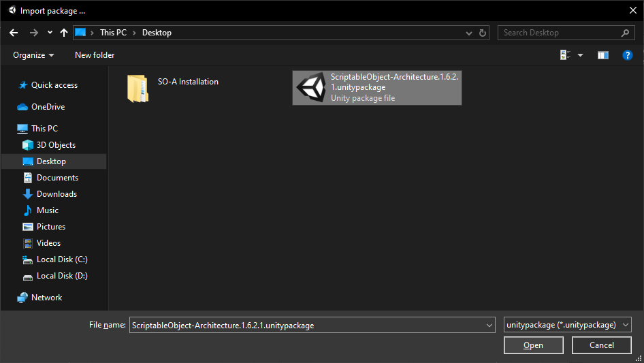644x363 pixels.
Task: Select the Unity package file icon
Action: click(x=311, y=88)
